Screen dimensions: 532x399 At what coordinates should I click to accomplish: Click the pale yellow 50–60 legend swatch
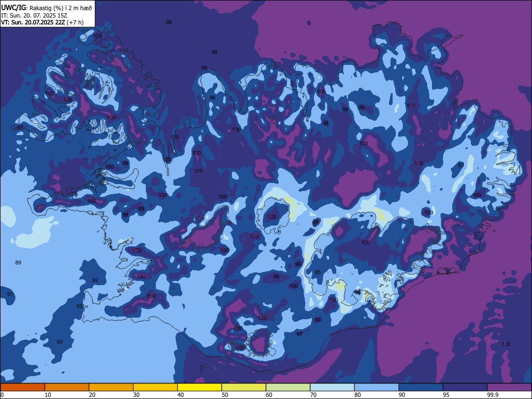[244, 387]
